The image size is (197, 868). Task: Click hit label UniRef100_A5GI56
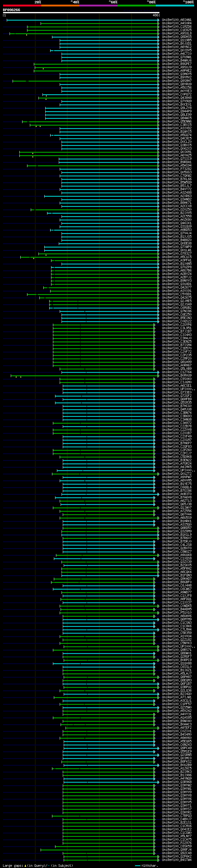click(176, 88)
